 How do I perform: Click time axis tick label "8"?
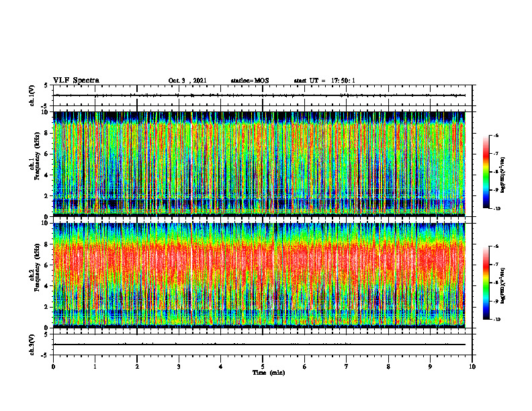(388, 367)
